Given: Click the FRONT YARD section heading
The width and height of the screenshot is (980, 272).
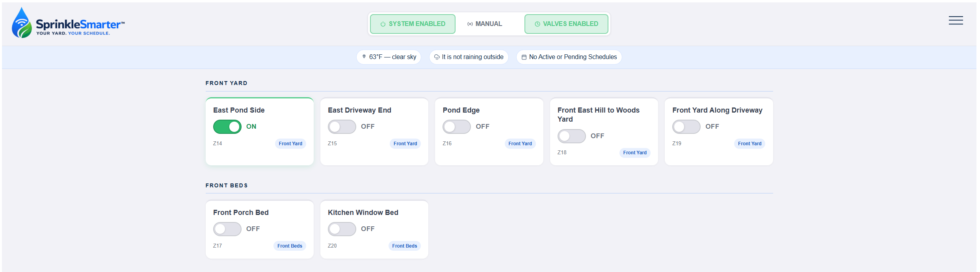Looking at the screenshot, I should pyautogui.click(x=227, y=83).
